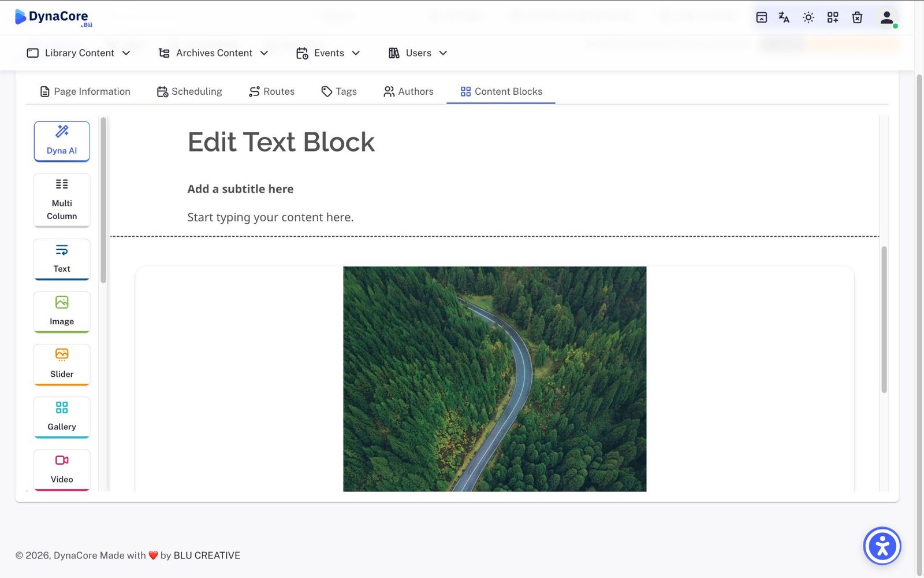Open the Dyna AI block tool

[62, 141]
